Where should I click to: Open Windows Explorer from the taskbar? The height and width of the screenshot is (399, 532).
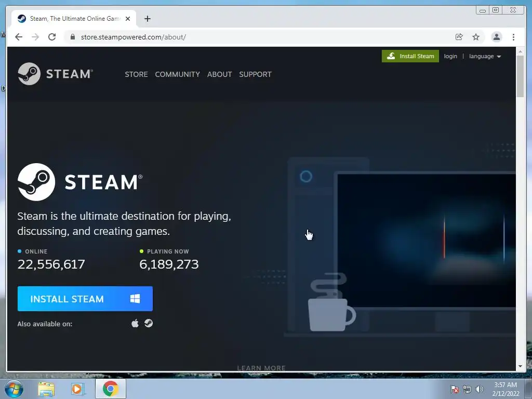click(x=46, y=389)
